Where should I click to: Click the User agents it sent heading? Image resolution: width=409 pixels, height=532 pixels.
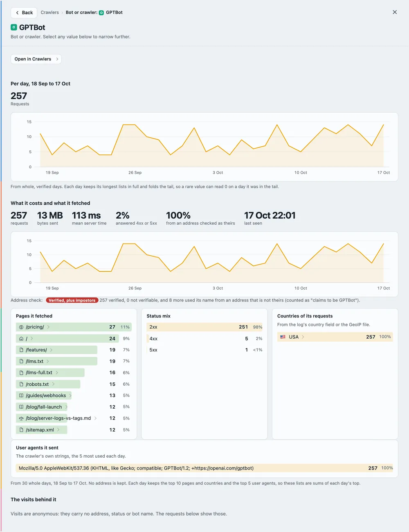click(37, 448)
